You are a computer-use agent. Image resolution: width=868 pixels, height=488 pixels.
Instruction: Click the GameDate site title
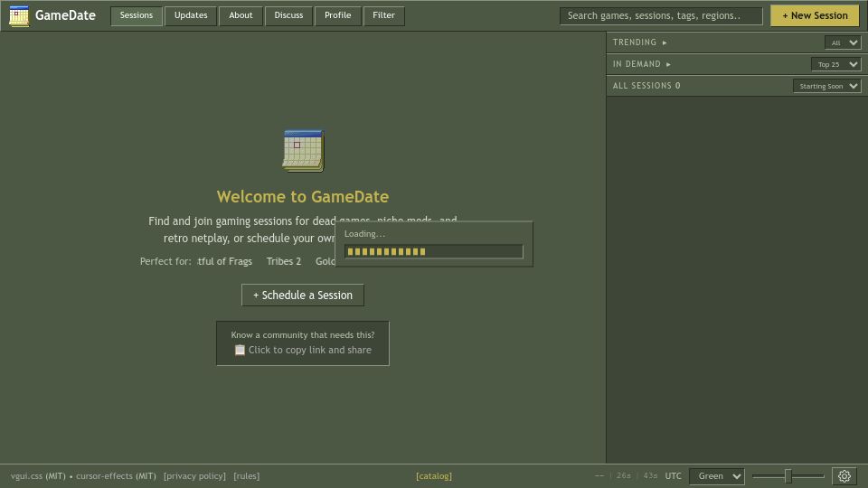coord(65,15)
